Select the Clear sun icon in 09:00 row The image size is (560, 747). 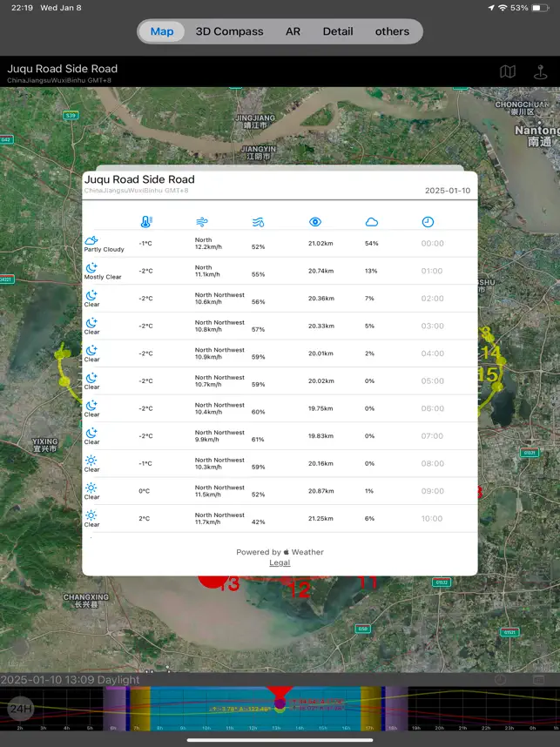point(91,488)
